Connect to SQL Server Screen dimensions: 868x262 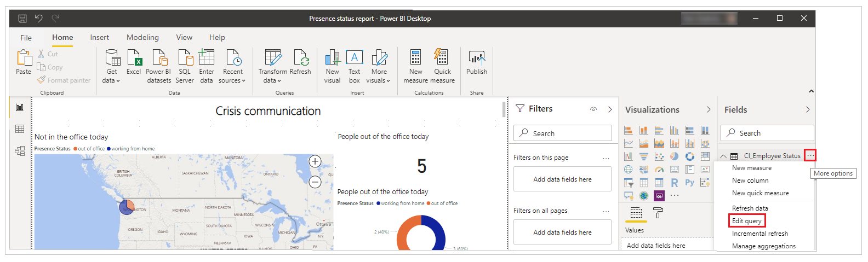[185, 66]
